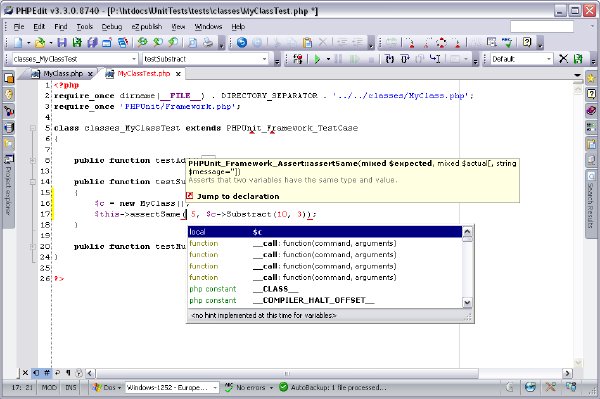Select the local $c completion item

coord(325,232)
